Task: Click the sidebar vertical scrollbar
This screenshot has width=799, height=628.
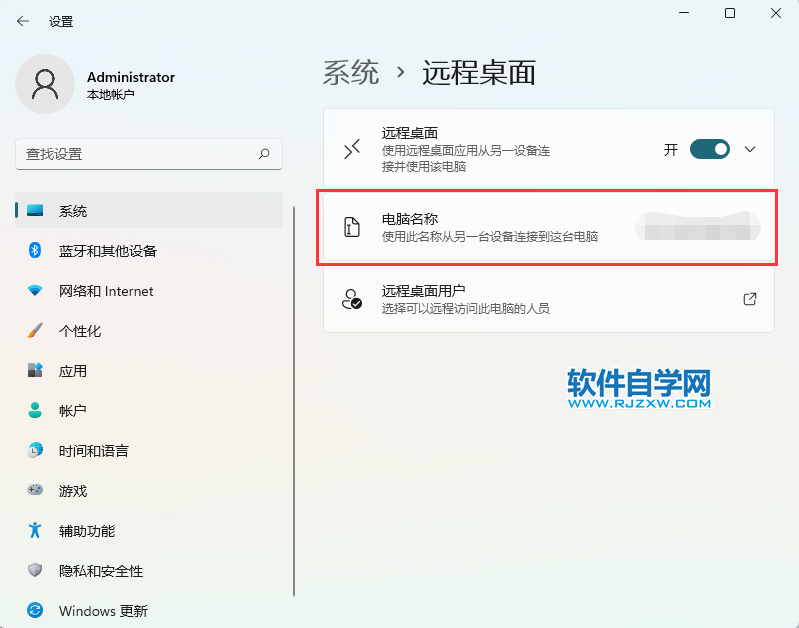Action: 294,401
